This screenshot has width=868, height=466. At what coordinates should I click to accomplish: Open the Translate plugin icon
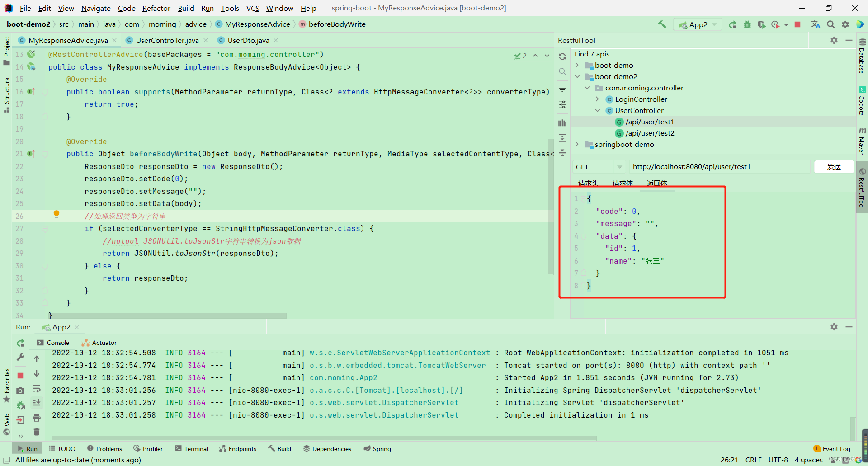coord(816,24)
